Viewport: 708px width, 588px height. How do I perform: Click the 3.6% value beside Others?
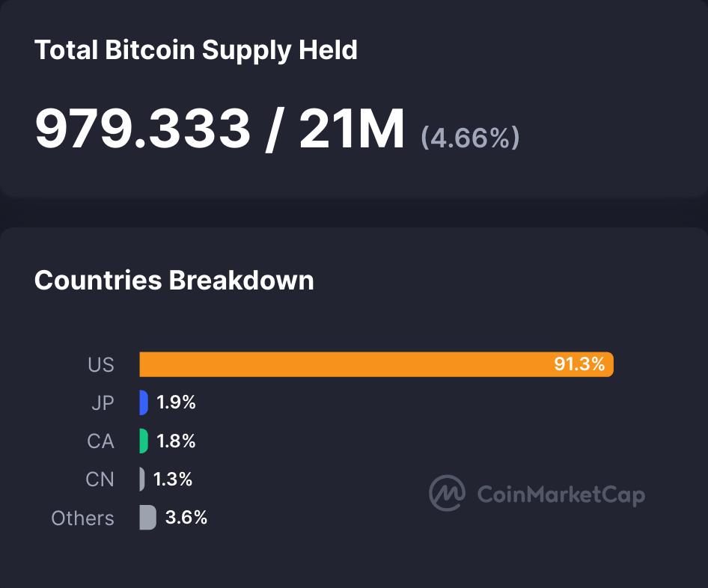click(x=186, y=518)
